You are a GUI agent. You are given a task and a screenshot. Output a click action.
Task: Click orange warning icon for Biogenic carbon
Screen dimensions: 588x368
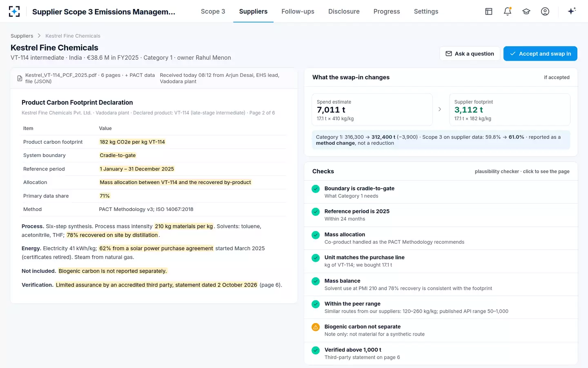click(316, 327)
